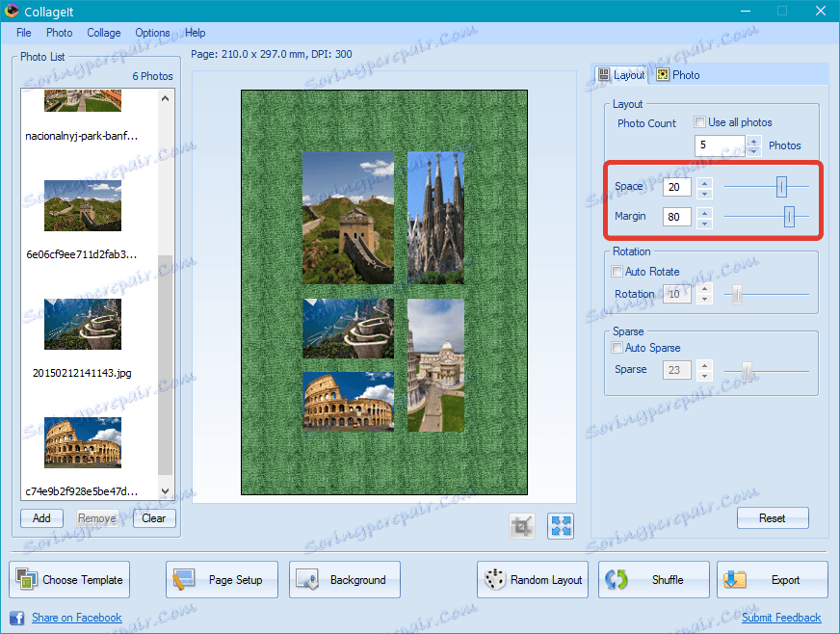840x634 pixels.
Task: Click the Sagrada Familia photo in collage
Action: coord(435,218)
